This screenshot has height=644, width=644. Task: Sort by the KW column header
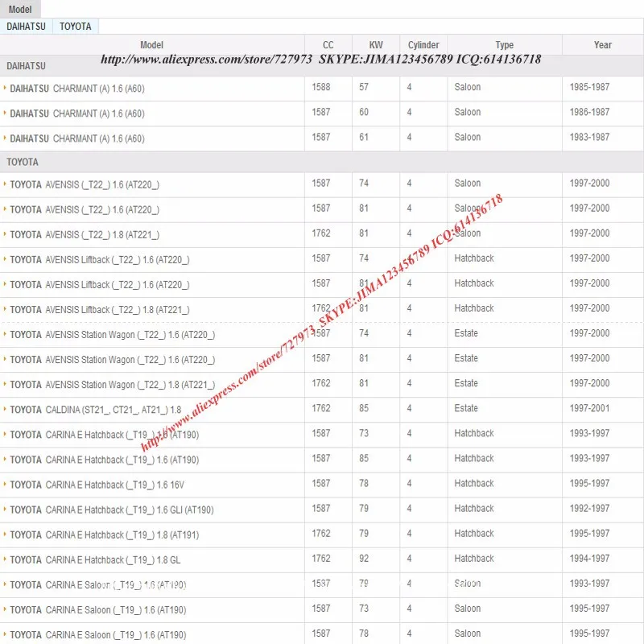coord(376,45)
